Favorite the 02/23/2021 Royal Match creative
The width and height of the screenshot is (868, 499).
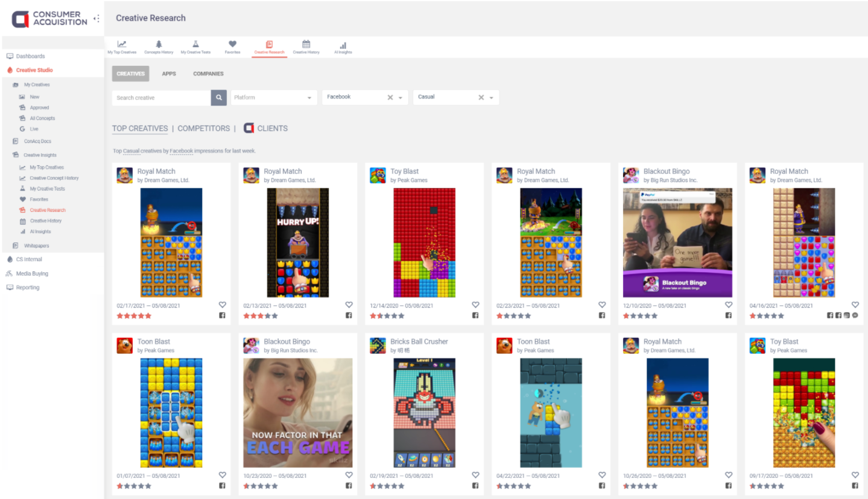602,305
